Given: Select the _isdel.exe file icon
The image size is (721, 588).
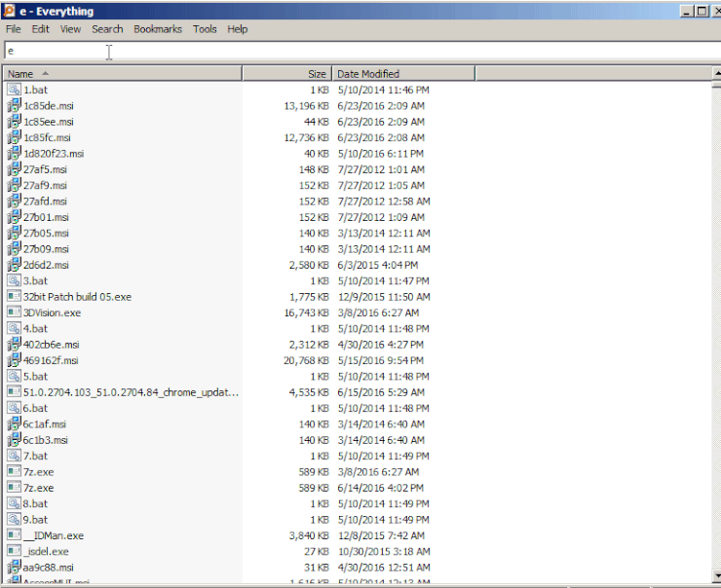Looking at the screenshot, I should (x=15, y=552).
